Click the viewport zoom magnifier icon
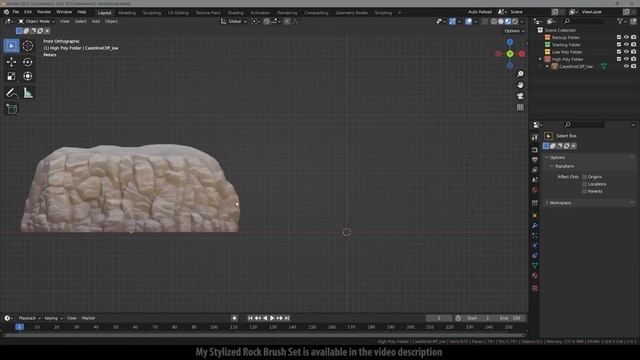The image size is (640, 360). coord(520,74)
